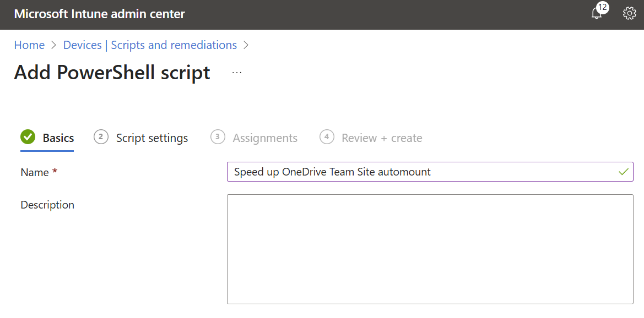Click inside the Description text area

tap(430, 249)
